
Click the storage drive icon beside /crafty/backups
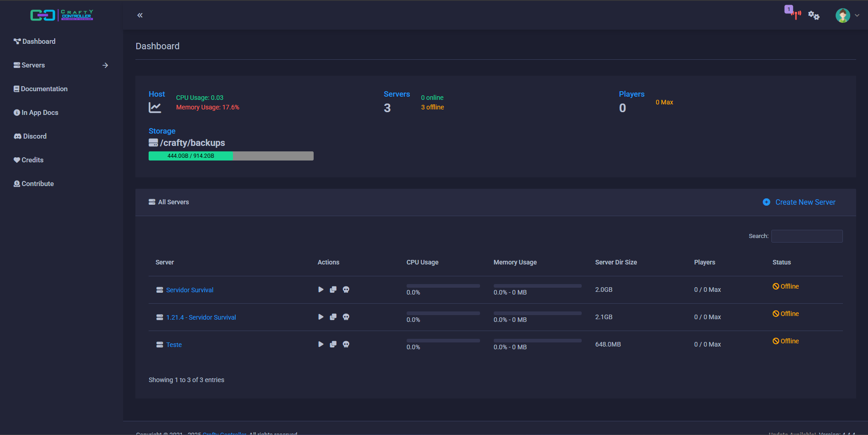coord(153,143)
